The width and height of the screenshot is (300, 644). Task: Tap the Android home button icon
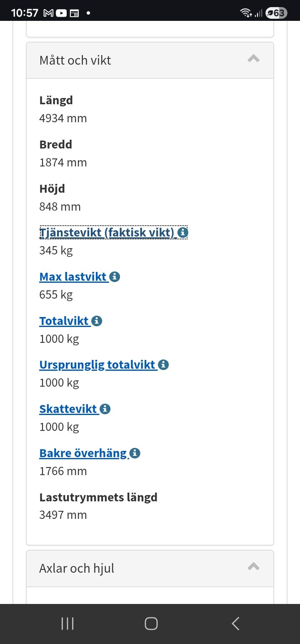point(151,624)
